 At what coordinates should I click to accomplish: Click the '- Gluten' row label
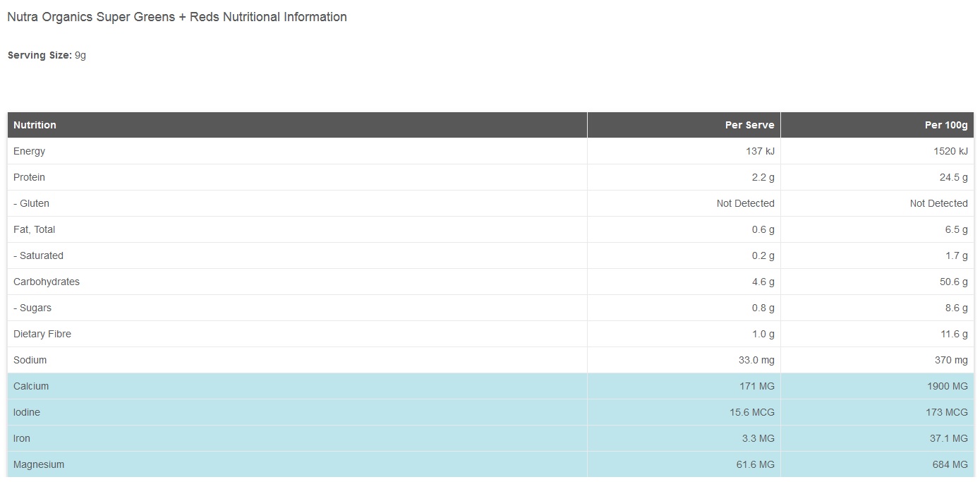[x=31, y=203]
